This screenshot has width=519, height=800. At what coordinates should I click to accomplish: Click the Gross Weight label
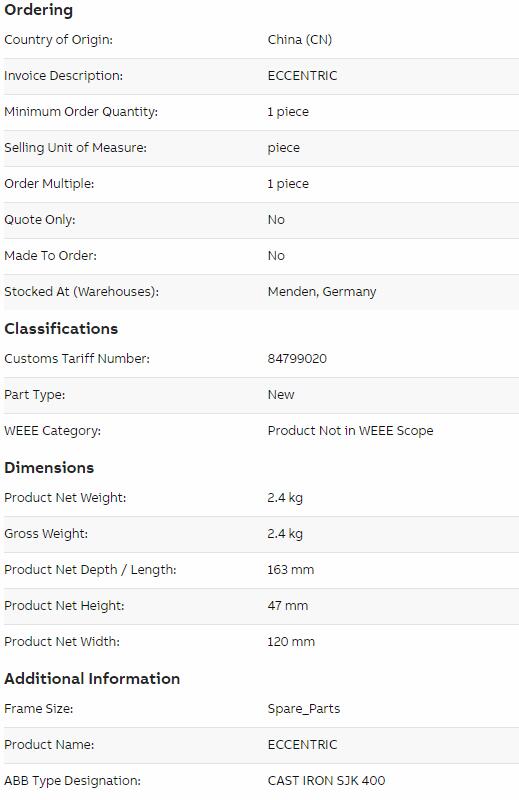[46, 534]
